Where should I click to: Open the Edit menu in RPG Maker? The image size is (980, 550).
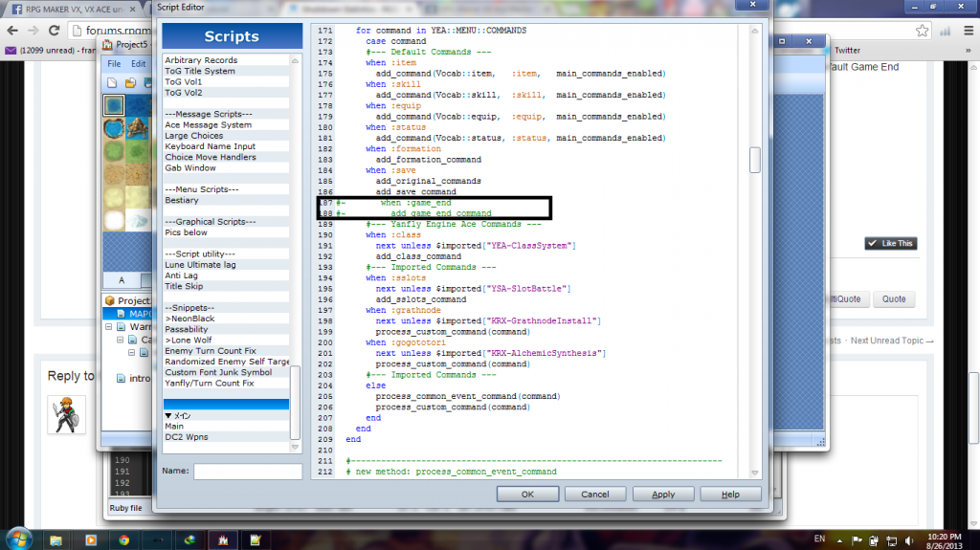[139, 64]
